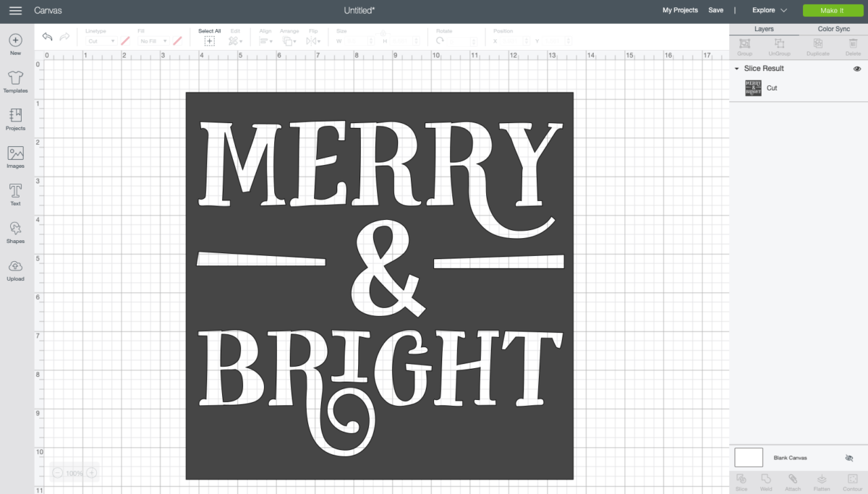Open the Projects panel

tap(15, 119)
